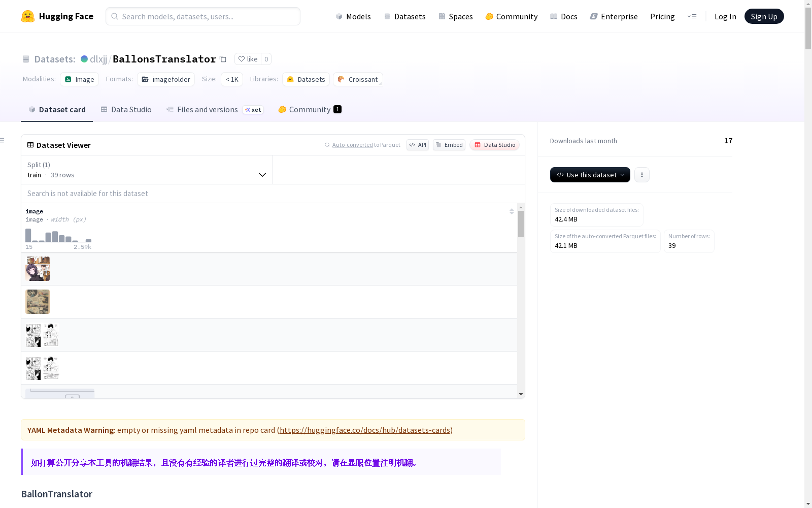812x508 pixels.
Task: Click the Number of rows value 39
Action: click(x=672, y=246)
